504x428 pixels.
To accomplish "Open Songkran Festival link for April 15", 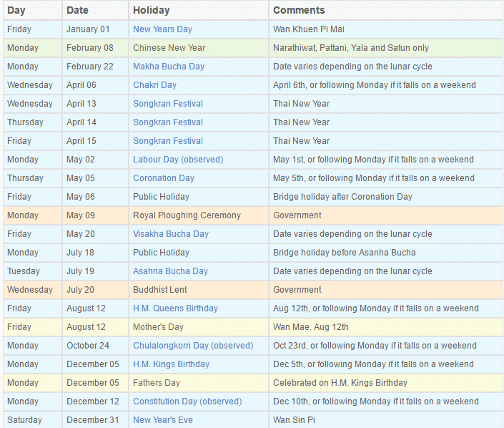I will pyautogui.click(x=168, y=141).
